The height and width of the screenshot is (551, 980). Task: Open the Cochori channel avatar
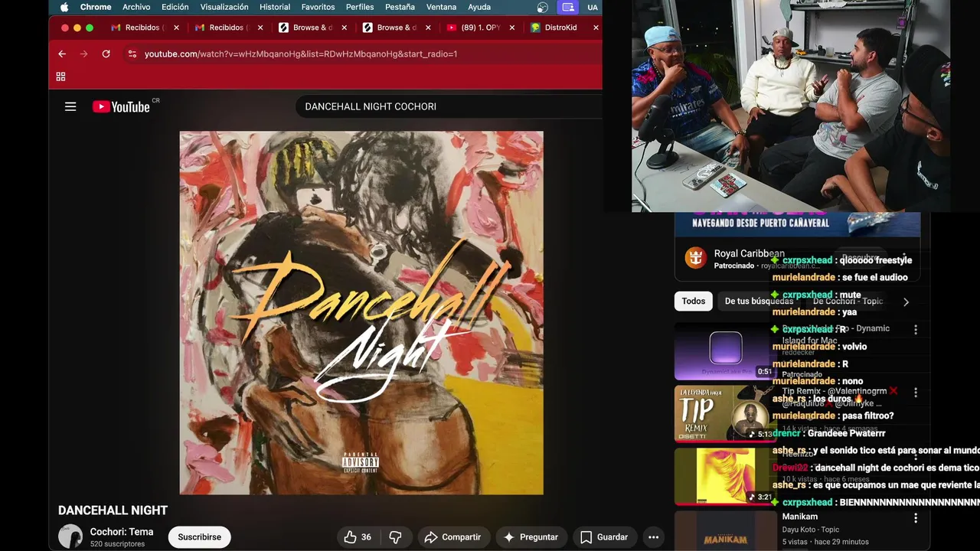70,536
